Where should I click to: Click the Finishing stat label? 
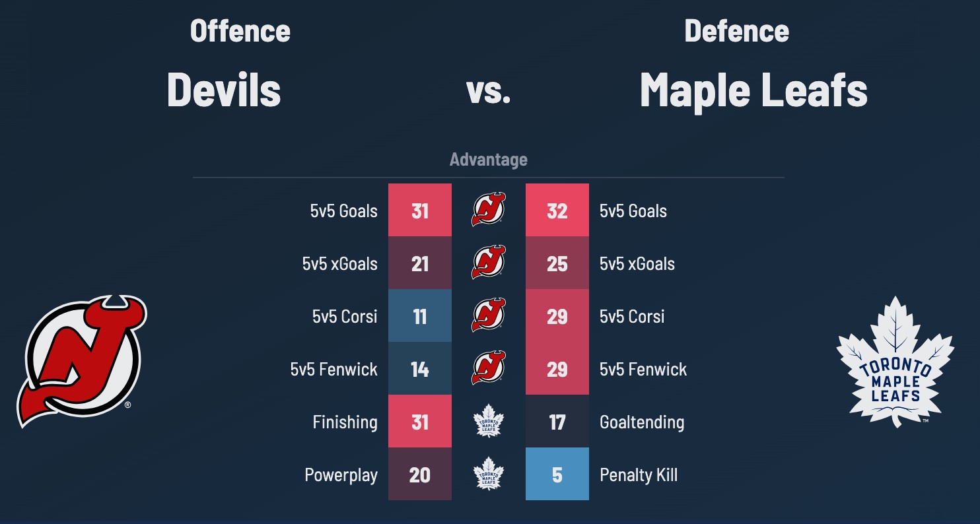click(345, 422)
